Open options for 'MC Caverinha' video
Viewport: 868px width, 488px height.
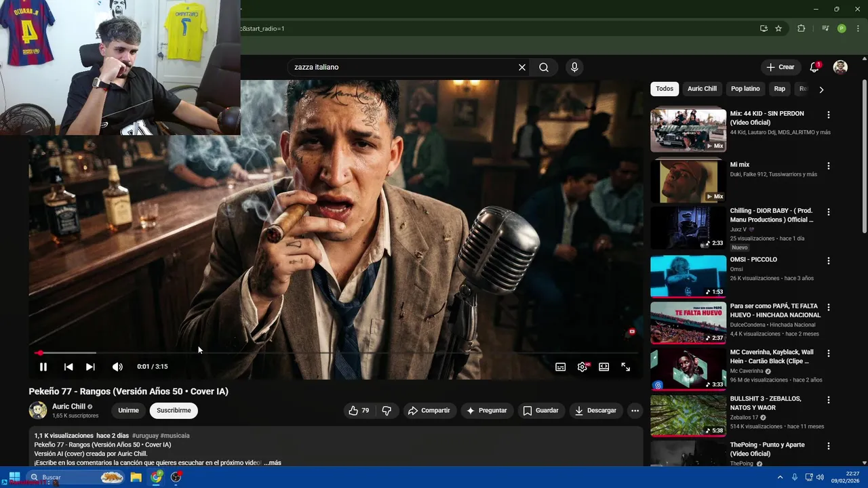pyautogui.click(x=828, y=354)
